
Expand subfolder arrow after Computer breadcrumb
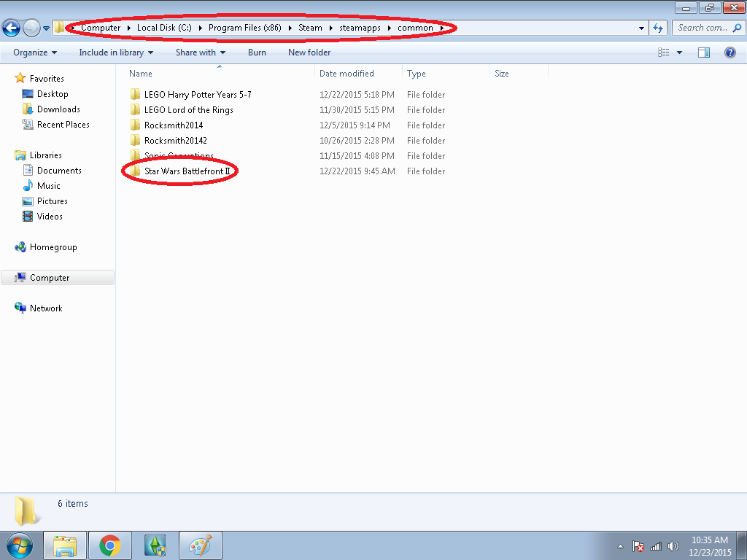click(128, 28)
